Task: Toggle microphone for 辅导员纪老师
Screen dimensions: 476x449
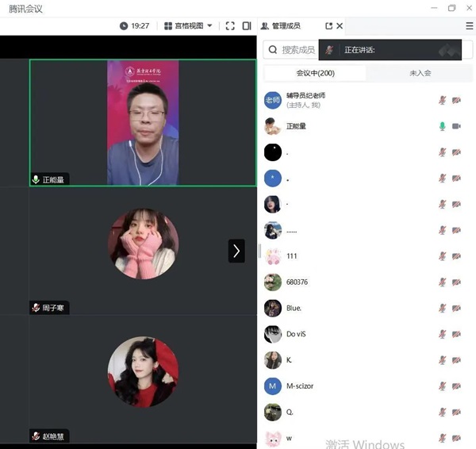Action: (x=443, y=100)
